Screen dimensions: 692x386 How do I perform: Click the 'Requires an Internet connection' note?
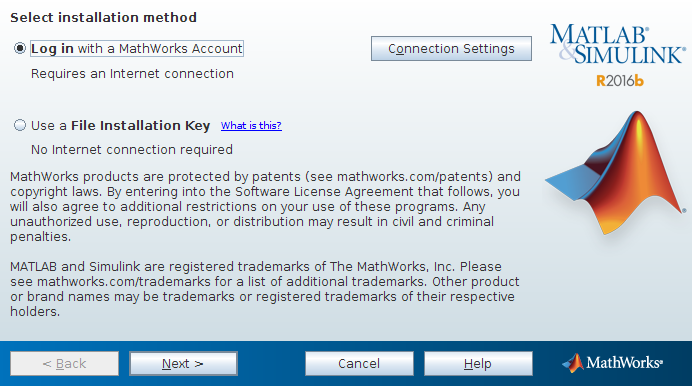[132, 74]
